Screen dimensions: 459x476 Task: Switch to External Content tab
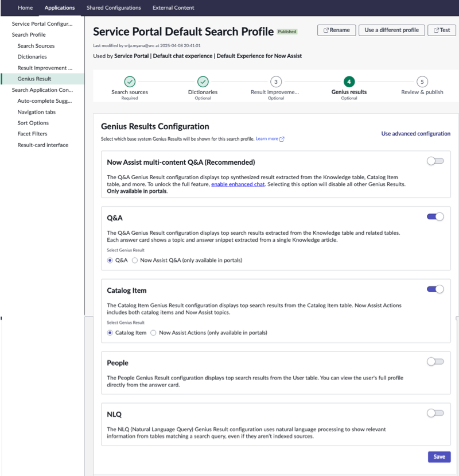173,7
